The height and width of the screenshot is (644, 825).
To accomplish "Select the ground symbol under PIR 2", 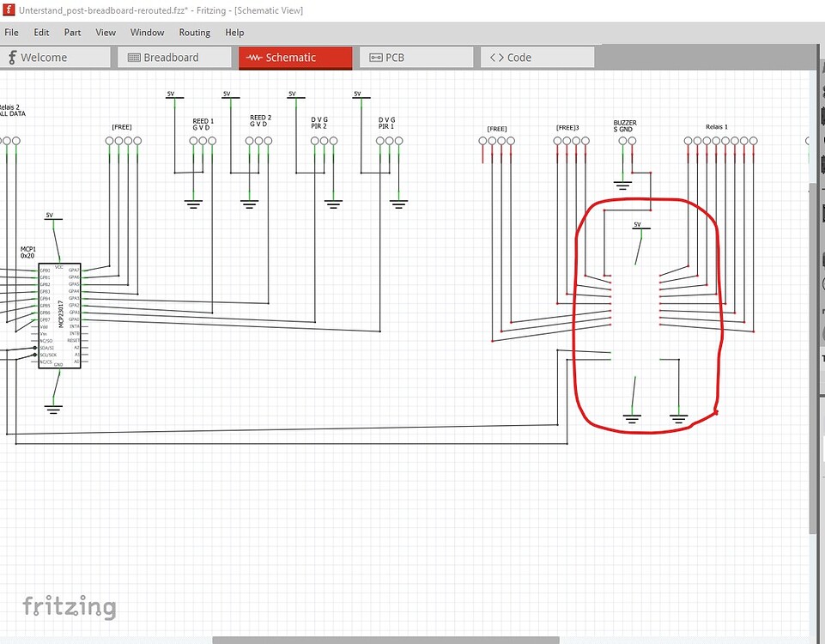I will click(x=333, y=204).
